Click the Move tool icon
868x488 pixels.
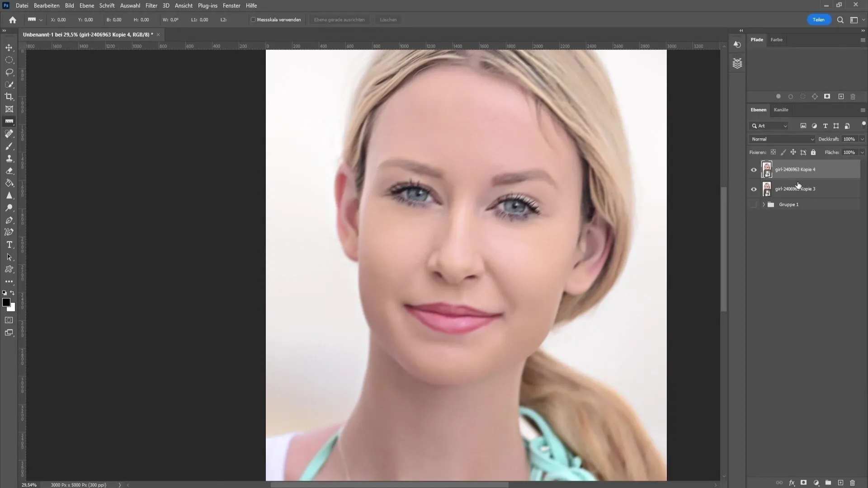pos(9,47)
